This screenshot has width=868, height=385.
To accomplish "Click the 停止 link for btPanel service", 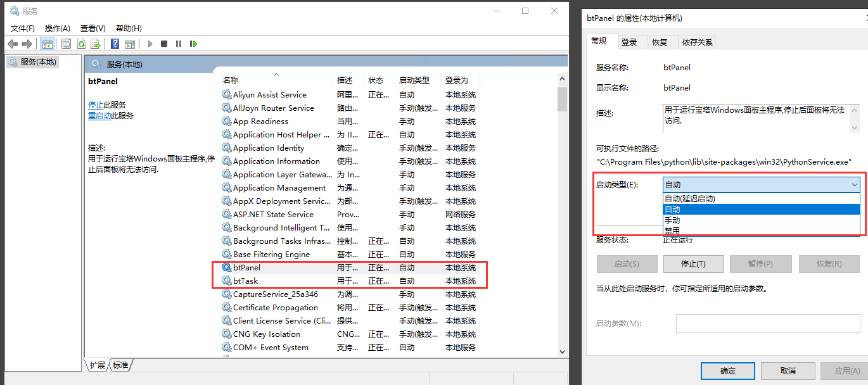I will tap(96, 105).
